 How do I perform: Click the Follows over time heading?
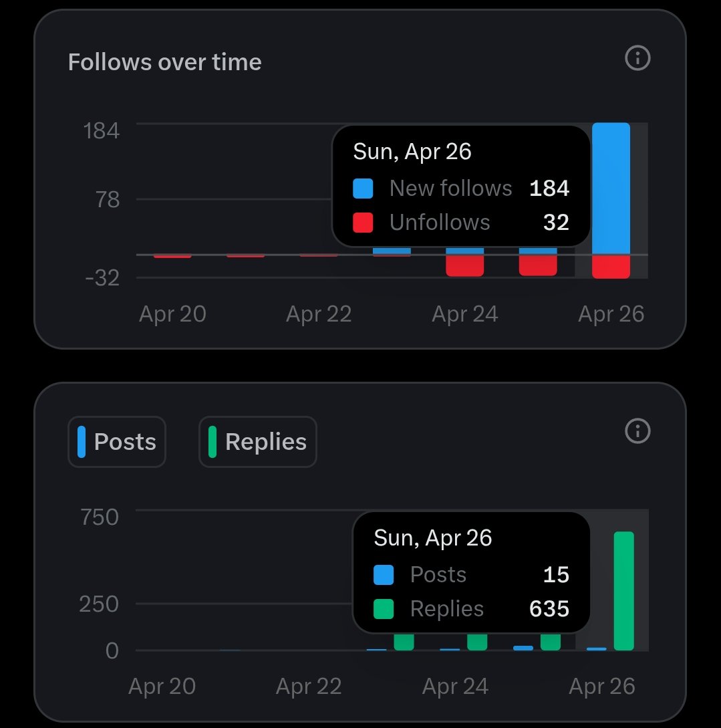tap(164, 62)
